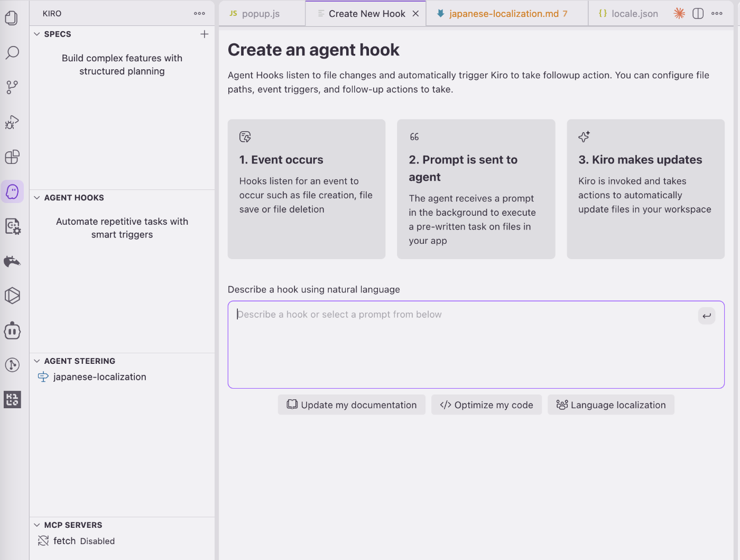Image resolution: width=740 pixels, height=560 pixels.
Task: Click the Terraform hexagon sidebar icon
Action: click(x=12, y=296)
